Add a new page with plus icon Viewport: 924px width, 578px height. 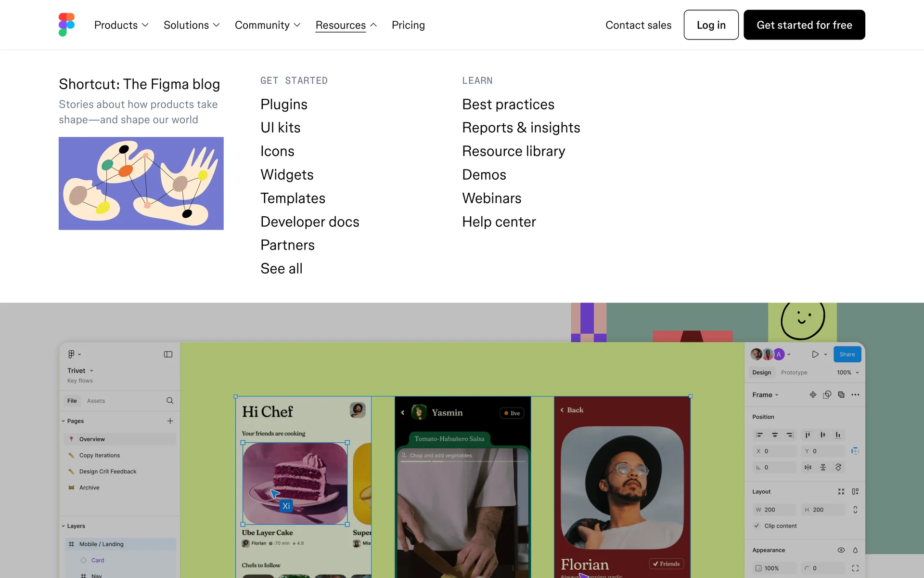(170, 421)
